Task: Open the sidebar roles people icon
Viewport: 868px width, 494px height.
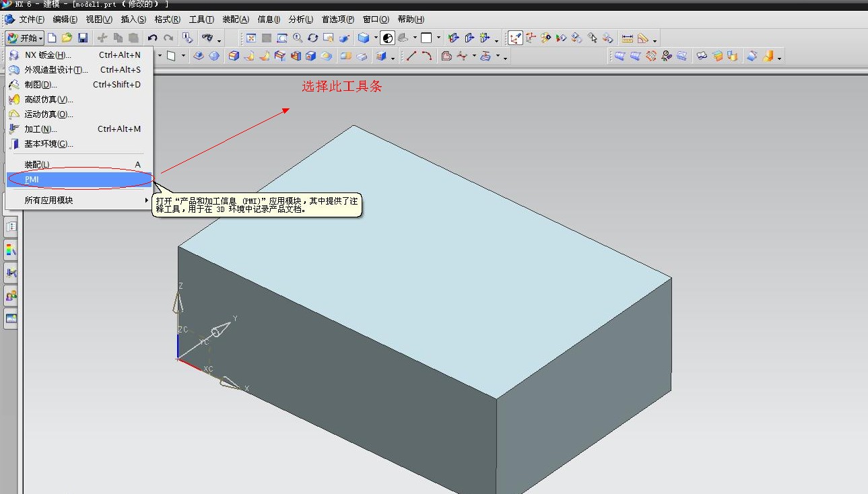Action: click(x=11, y=295)
